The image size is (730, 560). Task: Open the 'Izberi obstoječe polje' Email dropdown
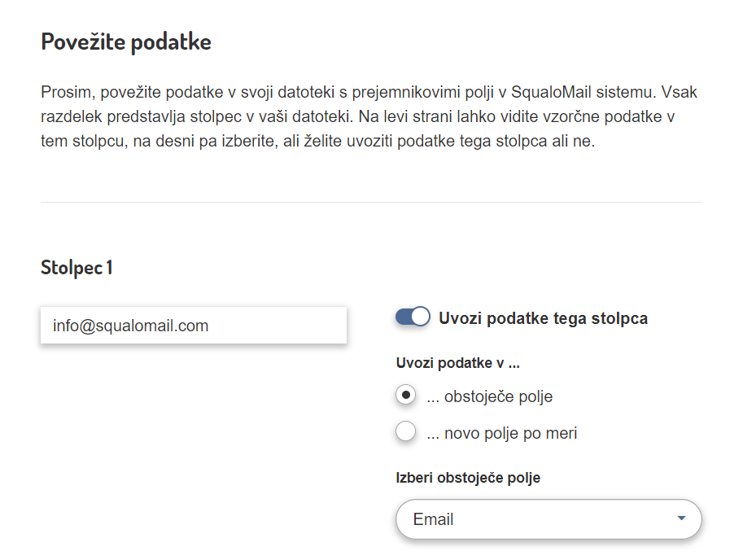click(548, 519)
